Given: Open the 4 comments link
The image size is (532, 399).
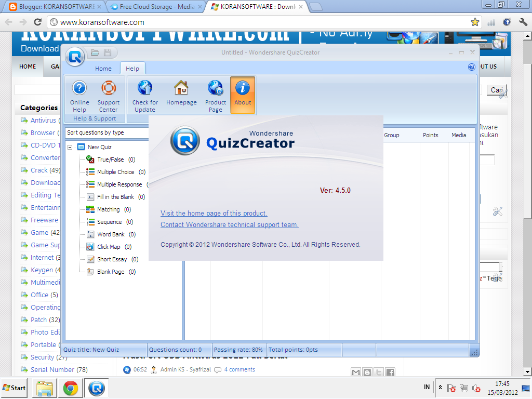Looking at the screenshot, I should pos(239,369).
